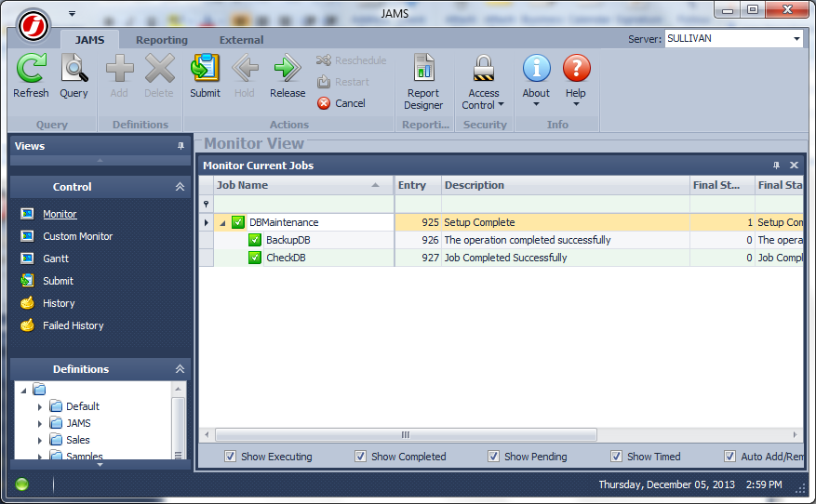Click the Job Name filter row field
Image resolution: width=816 pixels, height=504 pixels.
coord(304,204)
